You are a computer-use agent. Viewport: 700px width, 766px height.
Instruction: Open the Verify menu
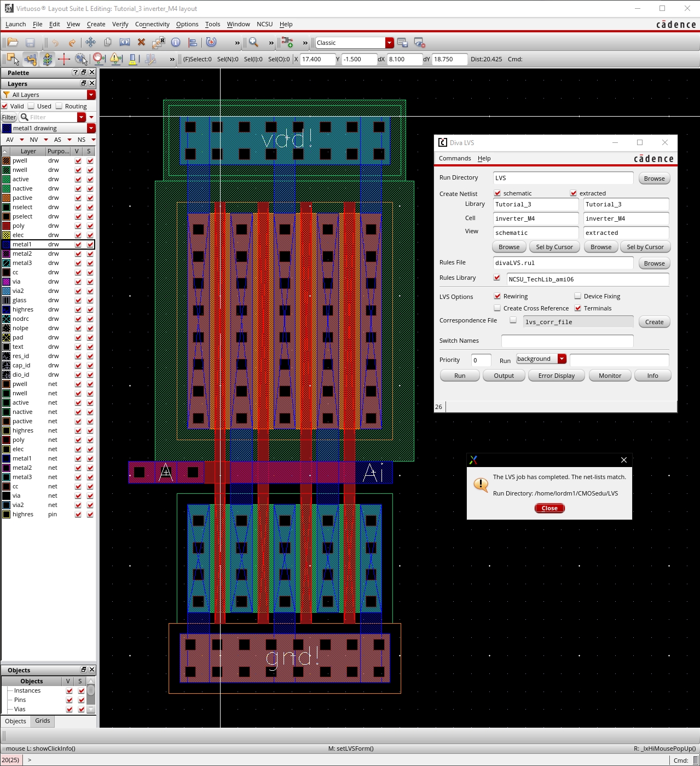[x=120, y=24]
